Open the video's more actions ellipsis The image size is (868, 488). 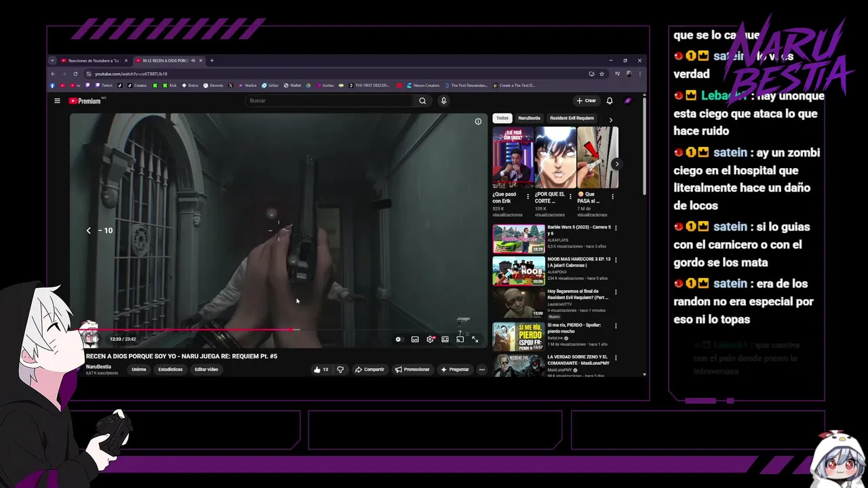[x=481, y=369]
